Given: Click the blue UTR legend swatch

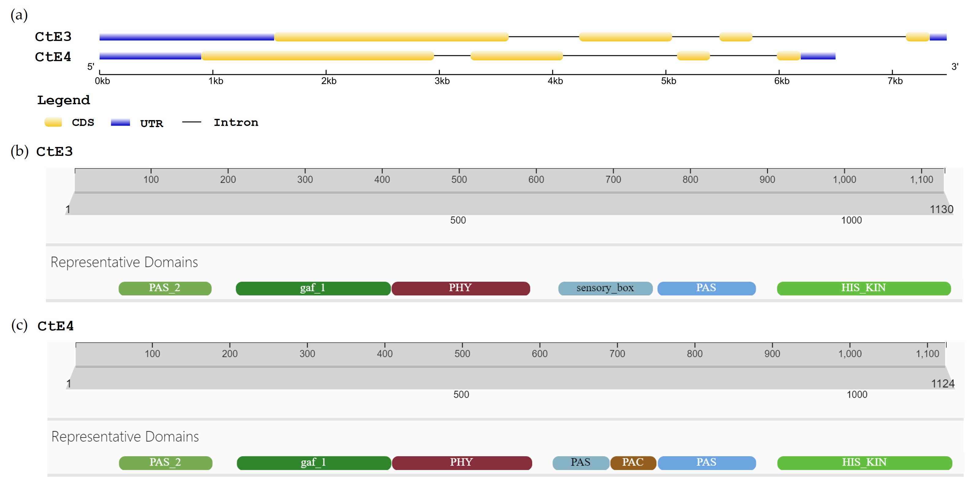Looking at the screenshot, I should (x=120, y=122).
